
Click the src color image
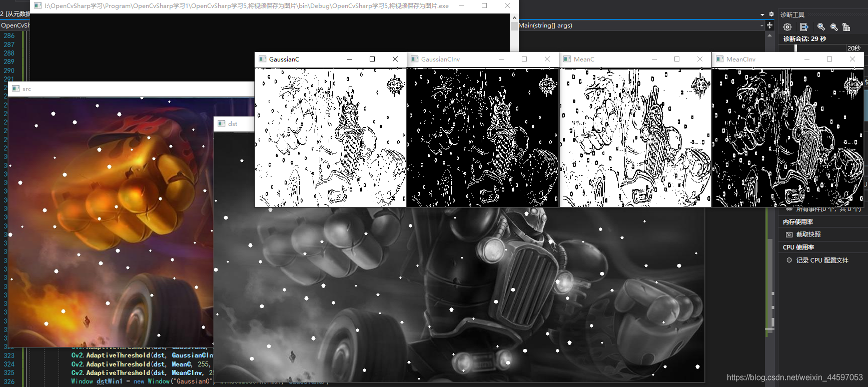pyautogui.click(x=111, y=222)
